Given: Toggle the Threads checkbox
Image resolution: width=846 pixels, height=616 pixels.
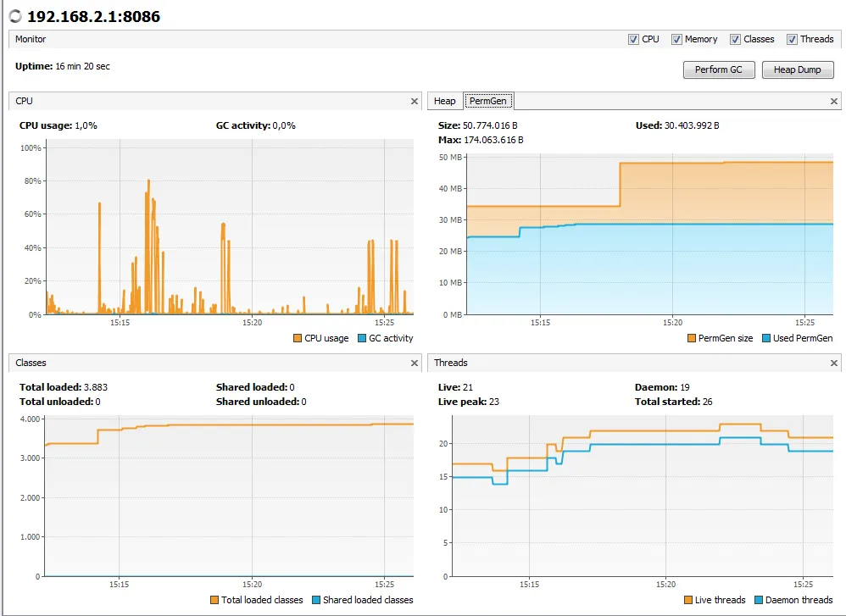Looking at the screenshot, I should (792, 39).
